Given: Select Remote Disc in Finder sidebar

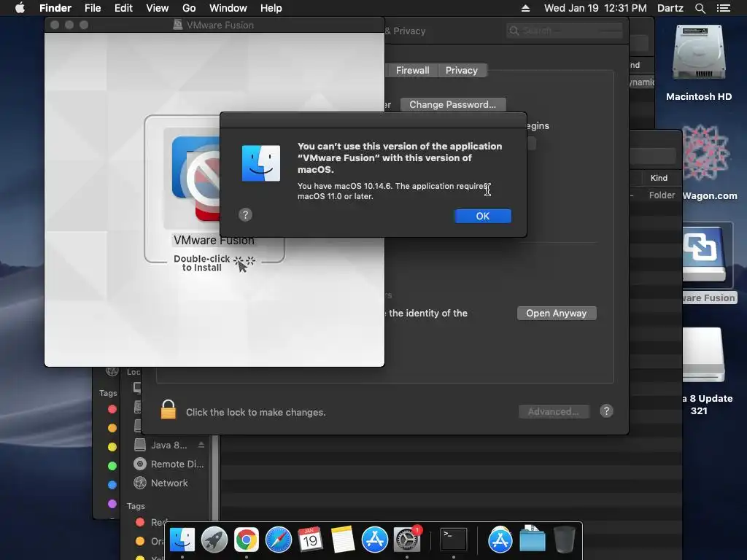Looking at the screenshot, I should (x=169, y=464).
